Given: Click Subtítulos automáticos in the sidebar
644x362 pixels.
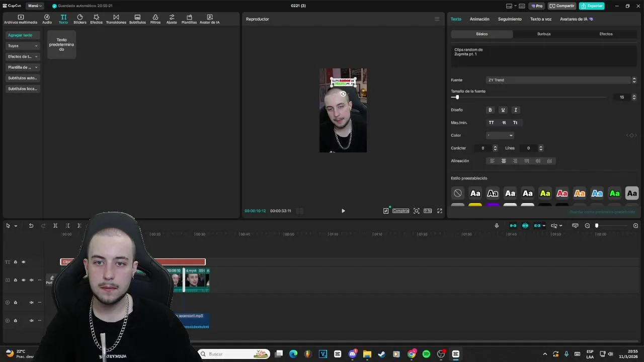Looking at the screenshot, I should (23, 78).
